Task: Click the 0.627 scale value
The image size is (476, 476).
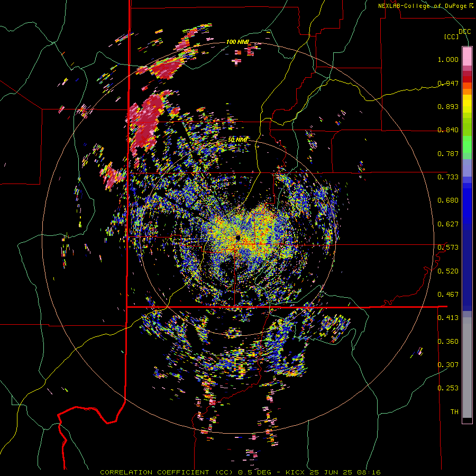Action: tap(448, 224)
